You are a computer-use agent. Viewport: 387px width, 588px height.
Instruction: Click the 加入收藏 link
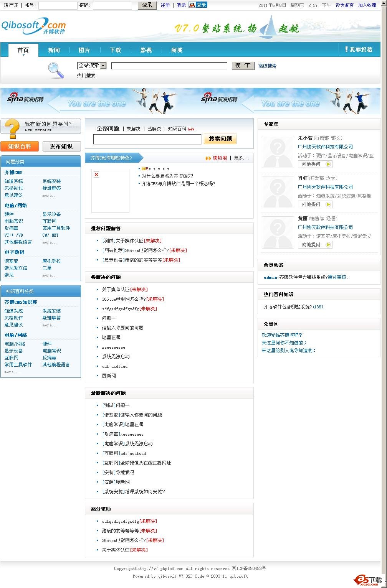click(367, 5)
